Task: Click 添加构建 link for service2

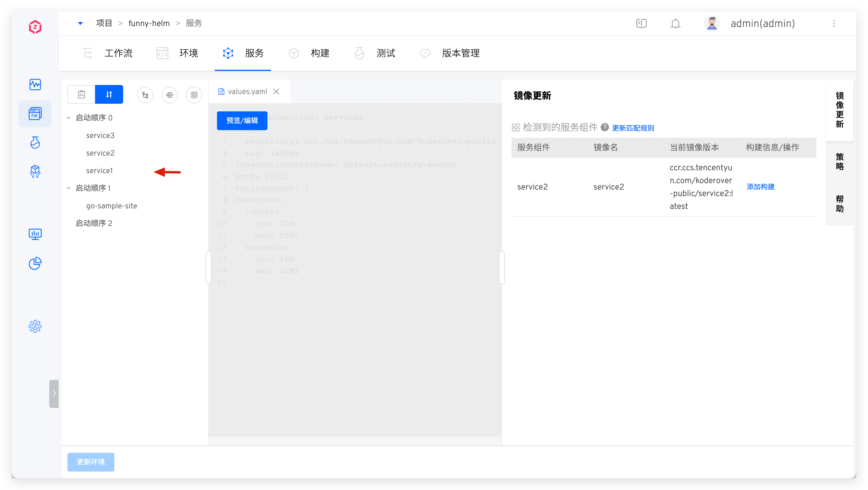Action: point(760,187)
